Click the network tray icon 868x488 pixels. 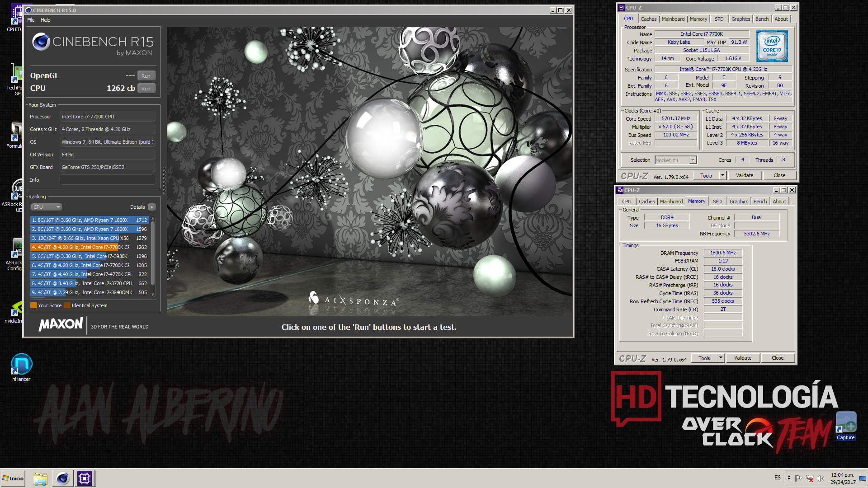click(x=810, y=479)
